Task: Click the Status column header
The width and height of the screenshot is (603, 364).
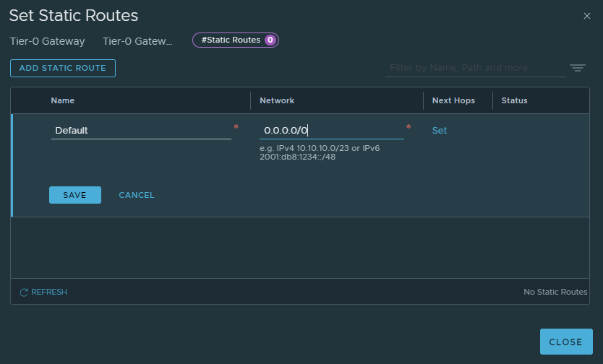Action: [514, 100]
